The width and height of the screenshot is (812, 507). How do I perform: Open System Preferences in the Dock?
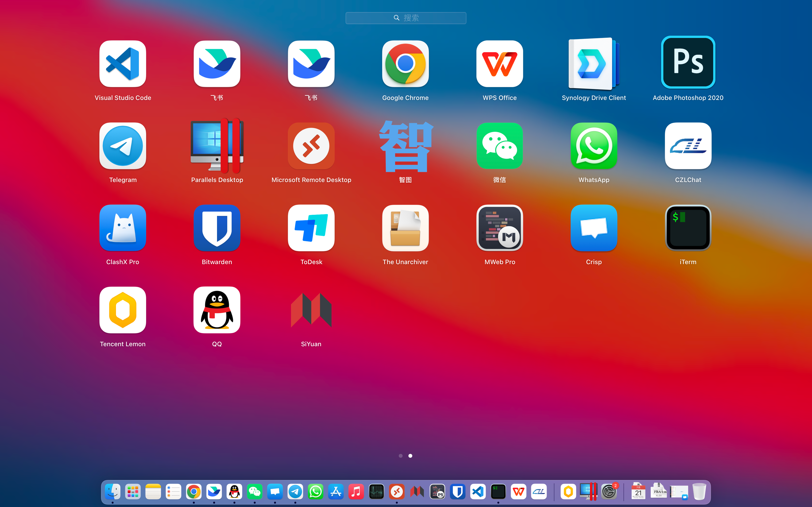[609, 492]
